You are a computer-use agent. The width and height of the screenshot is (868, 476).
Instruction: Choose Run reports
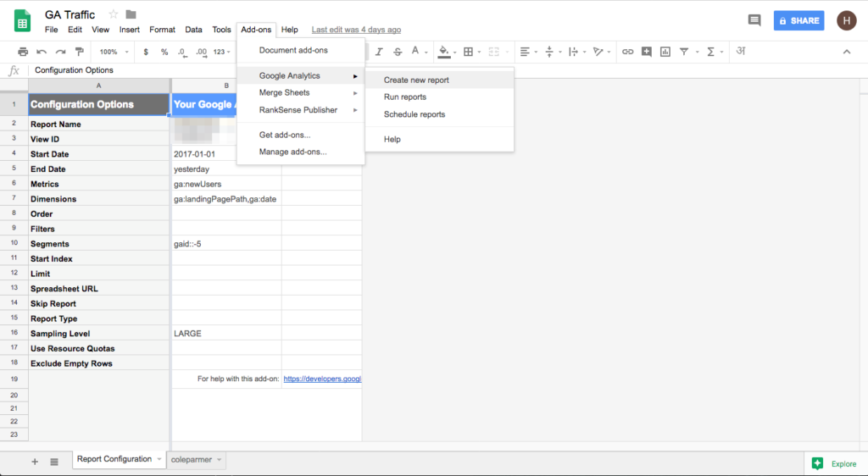(440, 97)
